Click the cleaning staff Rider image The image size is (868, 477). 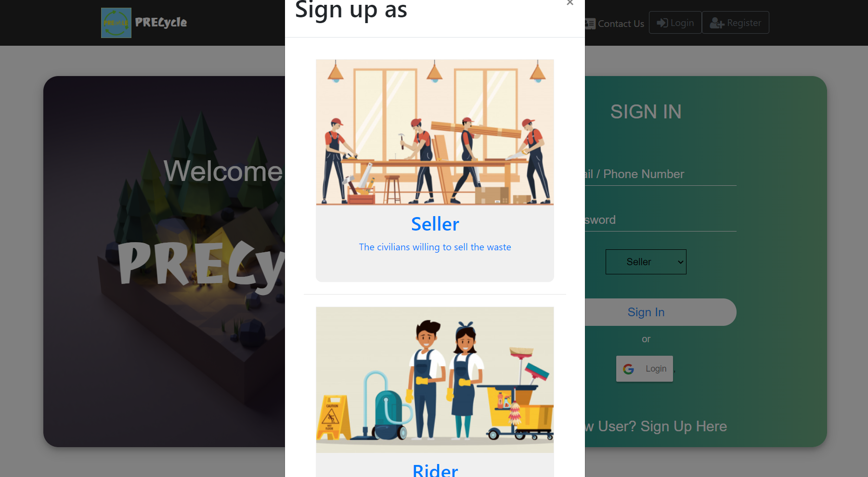tap(435, 380)
